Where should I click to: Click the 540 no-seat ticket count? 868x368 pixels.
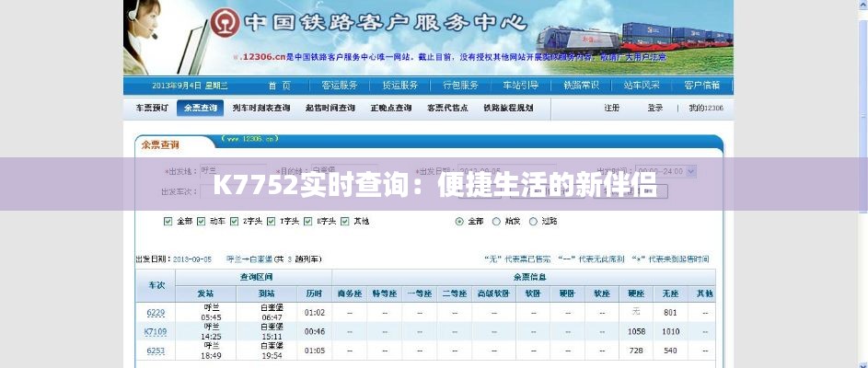[670, 351]
